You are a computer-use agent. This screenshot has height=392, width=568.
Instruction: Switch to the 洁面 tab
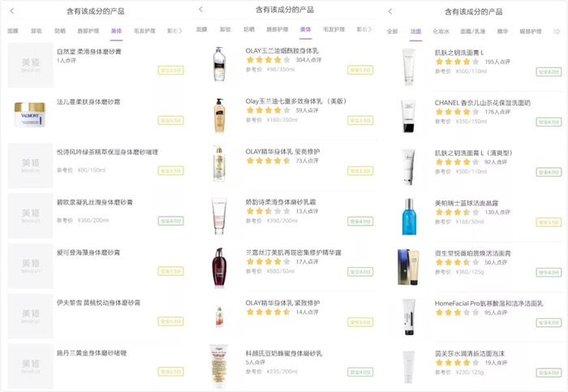pos(415,32)
